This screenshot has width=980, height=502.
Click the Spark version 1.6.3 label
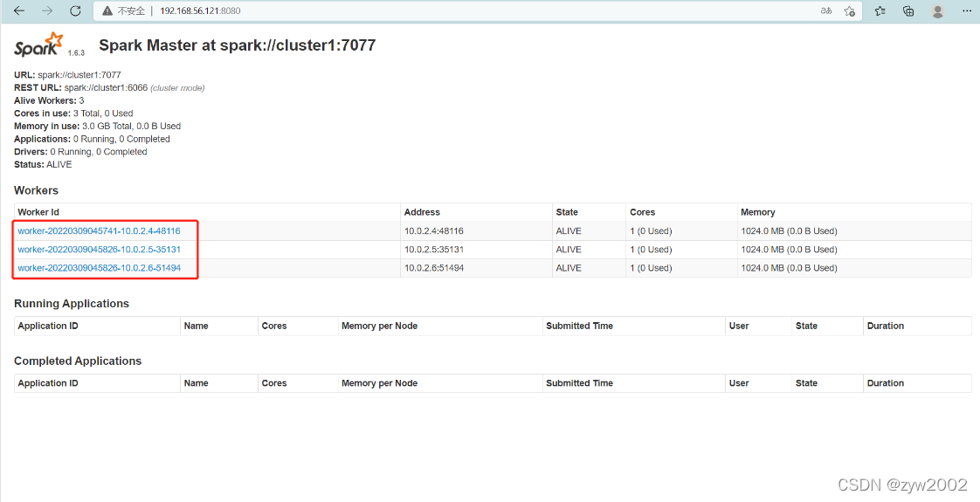coord(76,53)
